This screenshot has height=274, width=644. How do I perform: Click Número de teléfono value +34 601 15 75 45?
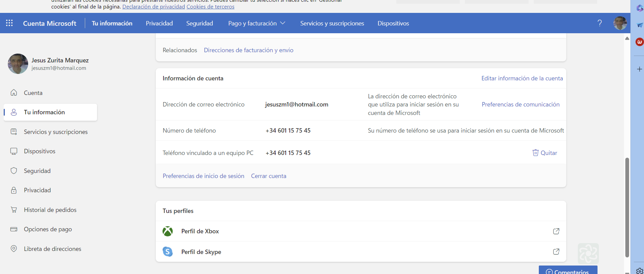coord(288,131)
